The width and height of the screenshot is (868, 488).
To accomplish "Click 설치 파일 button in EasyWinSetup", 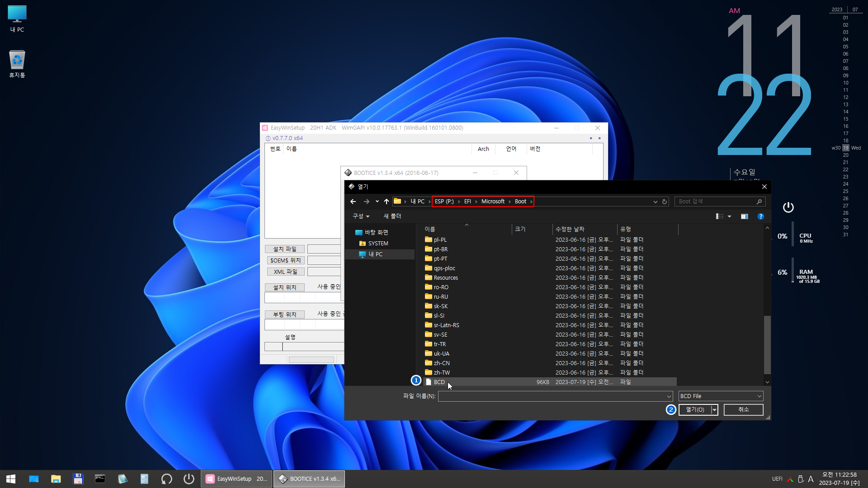I will (x=285, y=249).
